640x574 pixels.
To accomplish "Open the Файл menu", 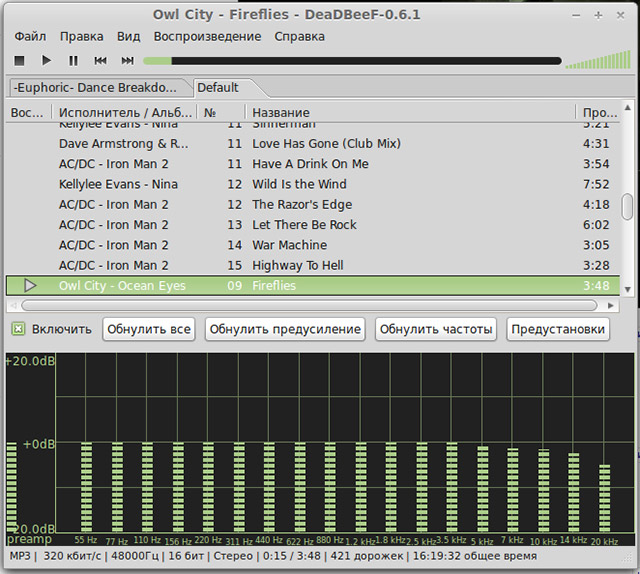I will click(x=30, y=36).
